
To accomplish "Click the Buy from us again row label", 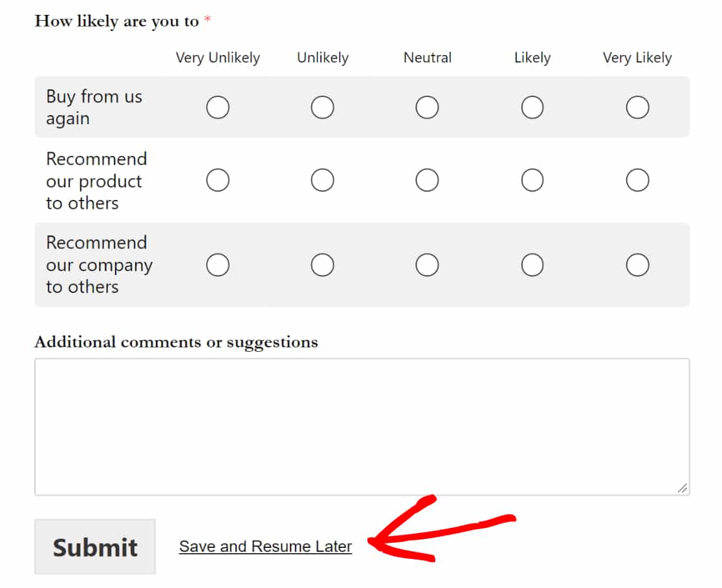I will click(x=94, y=107).
